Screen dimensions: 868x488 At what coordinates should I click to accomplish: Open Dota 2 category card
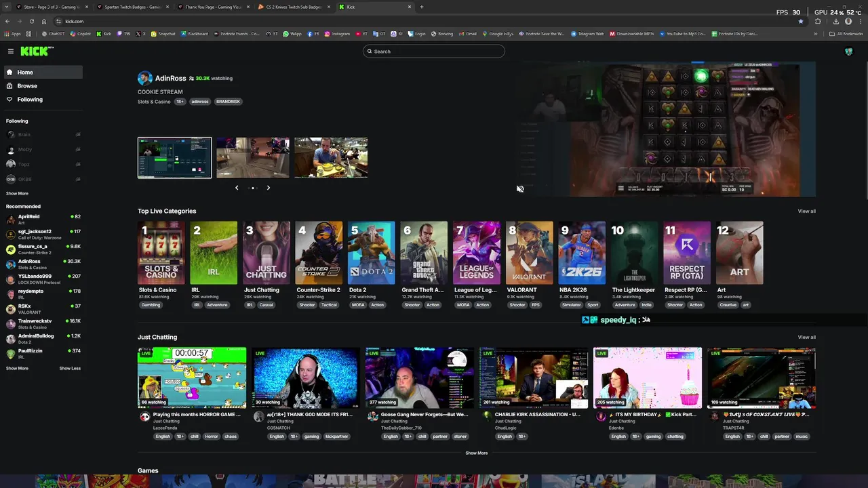click(x=372, y=253)
